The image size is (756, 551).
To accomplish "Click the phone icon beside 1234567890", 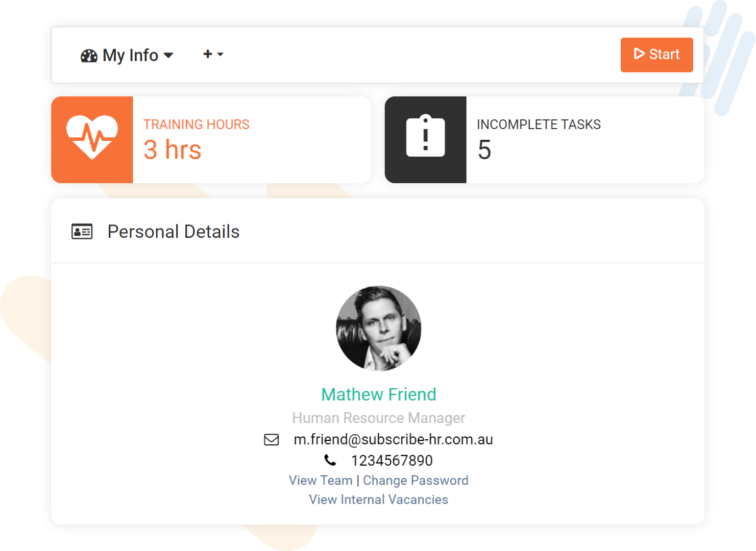I will click(331, 460).
